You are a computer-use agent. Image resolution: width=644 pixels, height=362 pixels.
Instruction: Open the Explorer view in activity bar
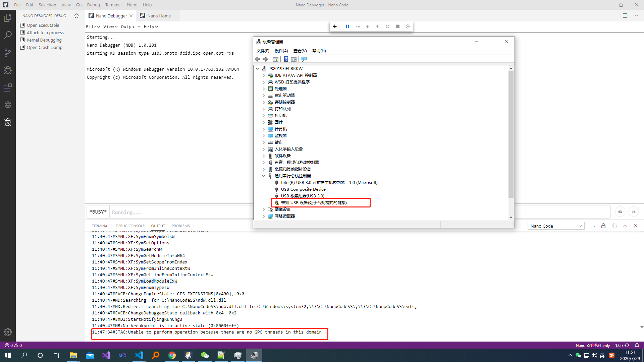8,18
